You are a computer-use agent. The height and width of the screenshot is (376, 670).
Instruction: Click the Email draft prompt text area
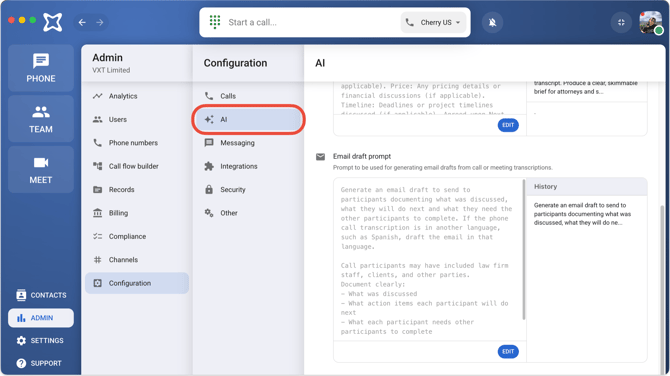428,260
